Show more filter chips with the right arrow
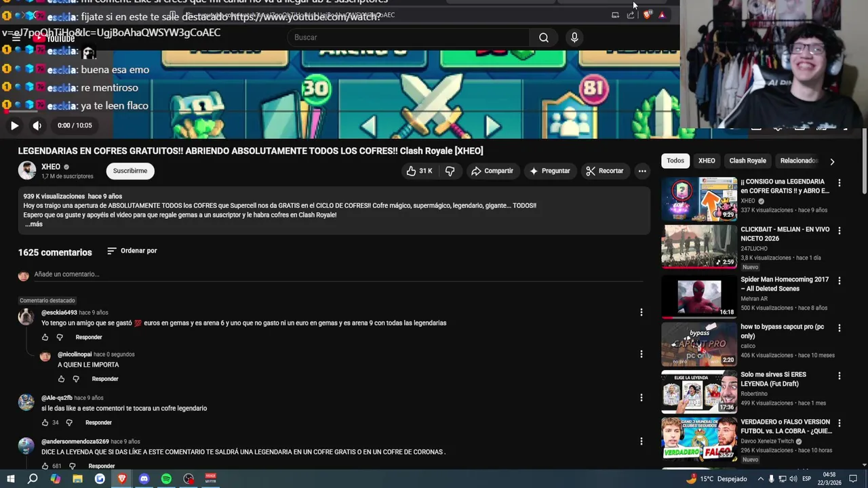 tap(832, 161)
